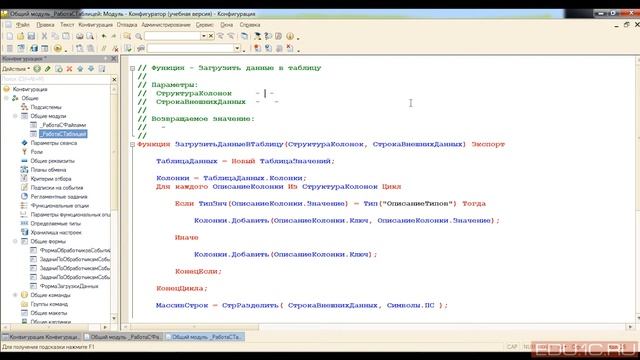Select ФормаЗагрузкиДанных in tree
640x360 pixels.
pyautogui.click(x=69, y=286)
